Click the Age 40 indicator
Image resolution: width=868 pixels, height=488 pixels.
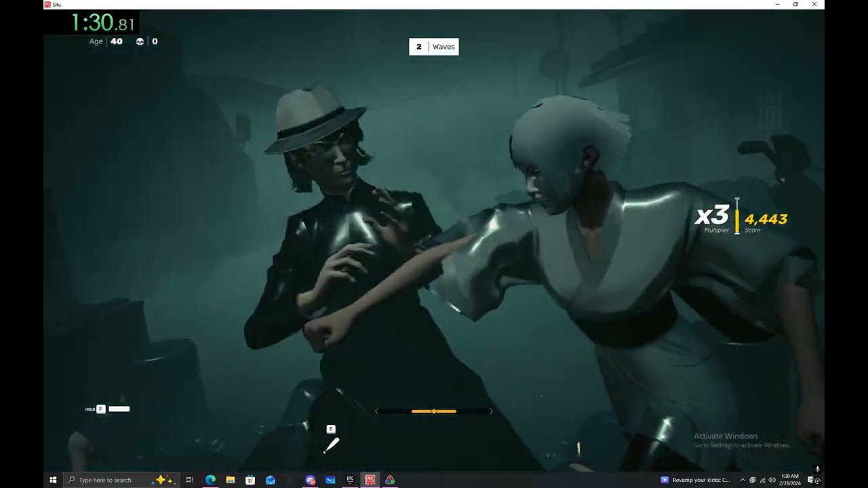pyautogui.click(x=106, y=41)
